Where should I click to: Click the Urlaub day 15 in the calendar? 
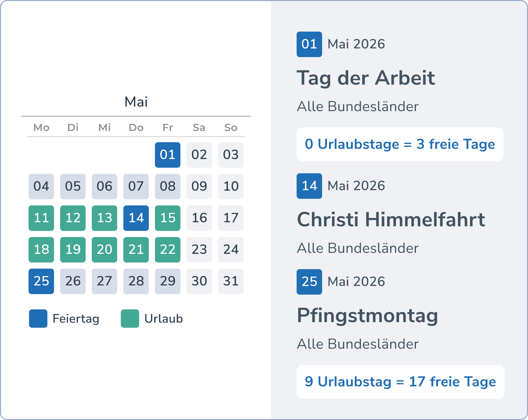(x=167, y=218)
